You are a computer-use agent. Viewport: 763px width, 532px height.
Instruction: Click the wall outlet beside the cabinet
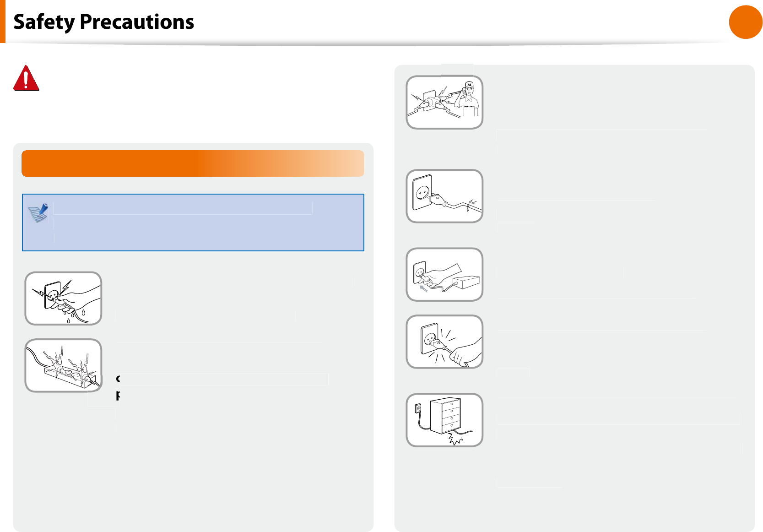pyautogui.click(x=417, y=407)
